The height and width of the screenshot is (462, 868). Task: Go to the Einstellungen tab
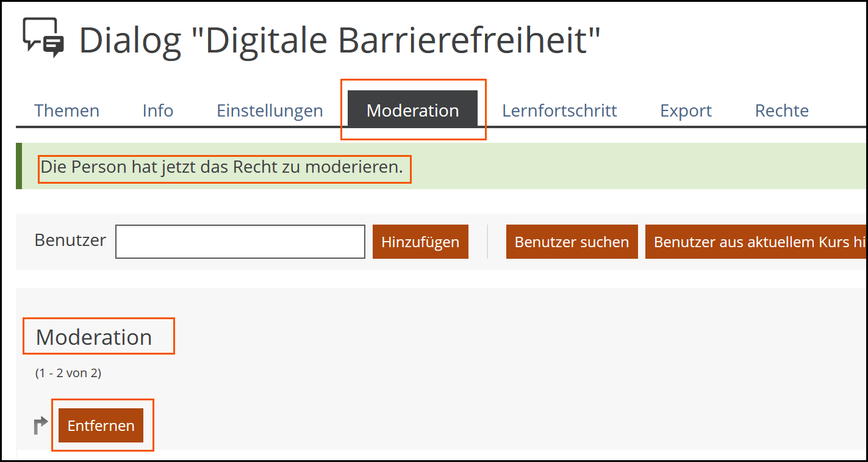click(x=270, y=110)
